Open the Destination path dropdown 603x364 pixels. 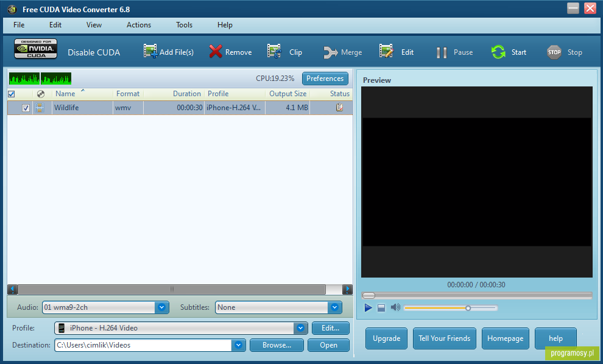[x=238, y=345]
